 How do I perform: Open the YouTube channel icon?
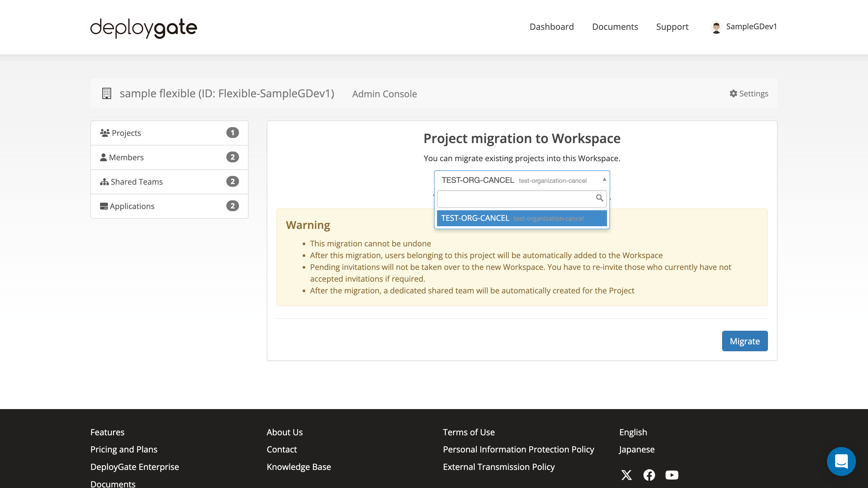coord(671,475)
